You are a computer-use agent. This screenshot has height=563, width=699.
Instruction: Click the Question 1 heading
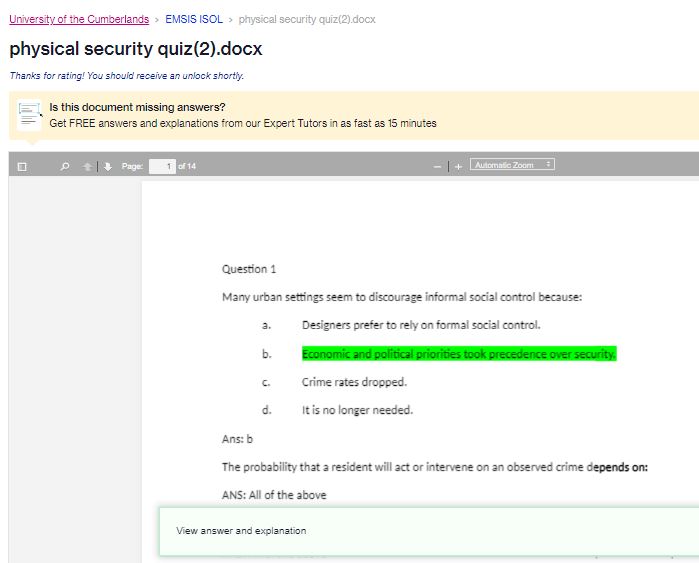pyautogui.click(x=249, y=269)
